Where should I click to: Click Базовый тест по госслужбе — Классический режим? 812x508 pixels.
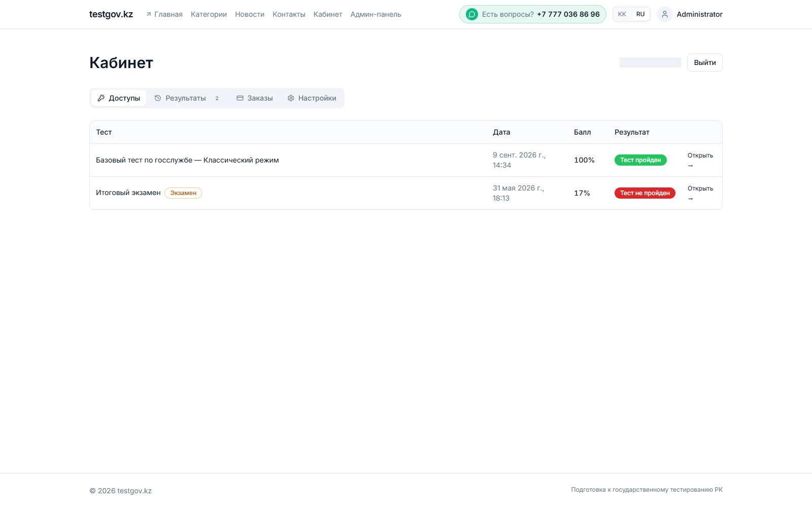(x=187, y=160)
